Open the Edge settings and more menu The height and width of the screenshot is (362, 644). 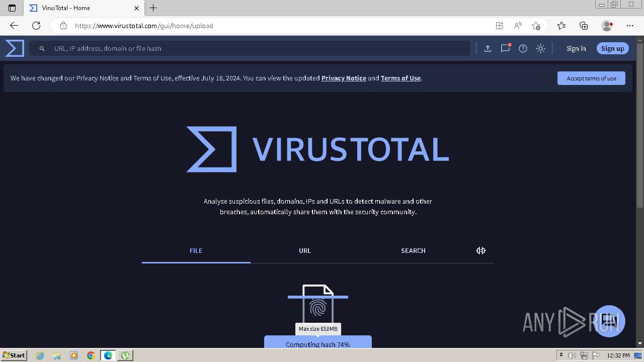(x=630, y=26)
